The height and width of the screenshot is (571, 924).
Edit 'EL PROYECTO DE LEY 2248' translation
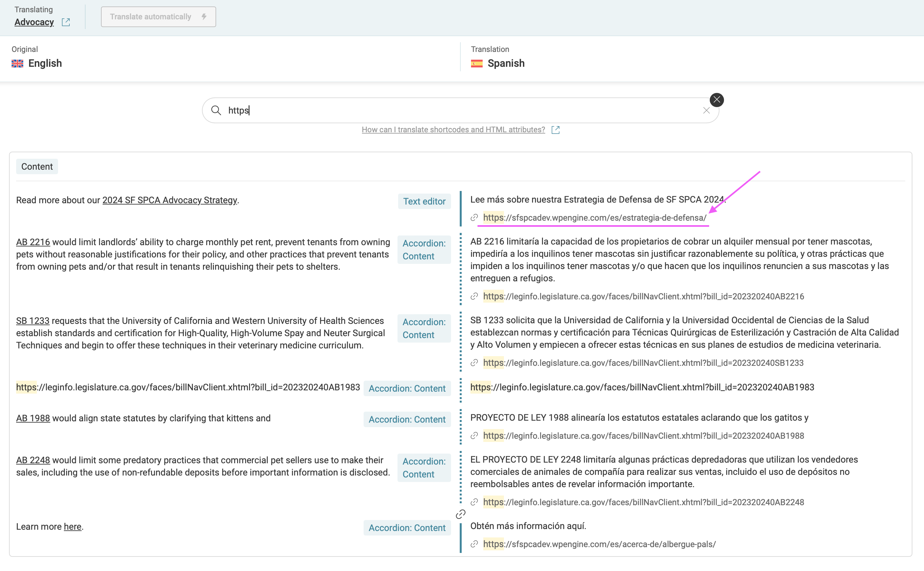664,472
